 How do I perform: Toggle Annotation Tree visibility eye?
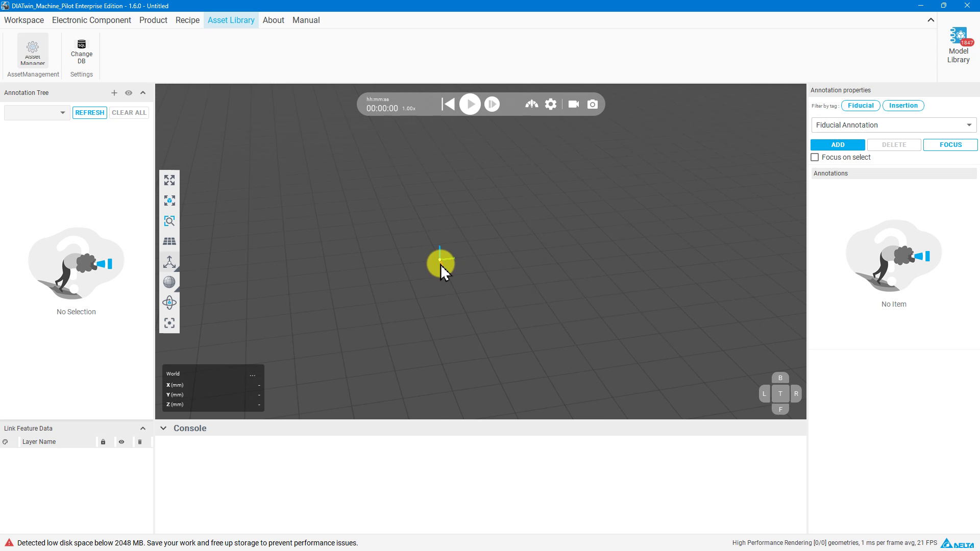[x=129, y=93]
